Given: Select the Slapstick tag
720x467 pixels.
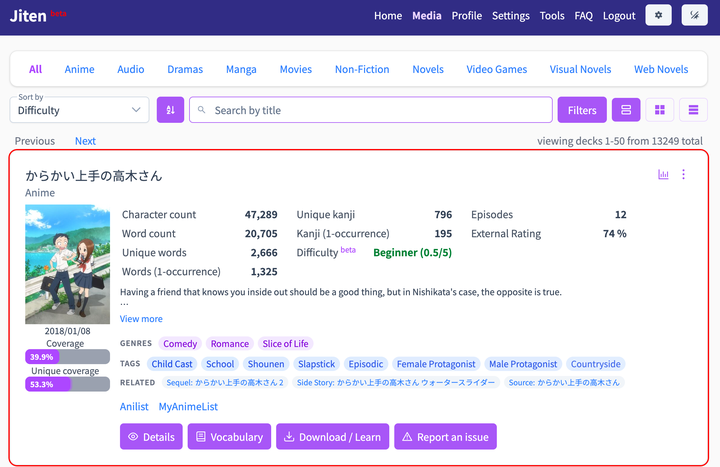Looking at the screenshot, I should (316, 364).
